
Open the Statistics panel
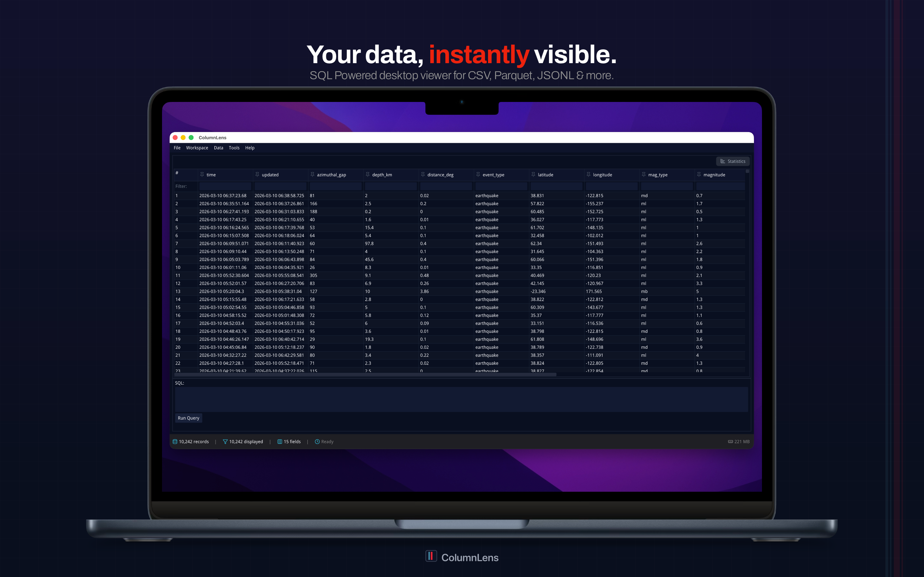(x=733, y=161)
